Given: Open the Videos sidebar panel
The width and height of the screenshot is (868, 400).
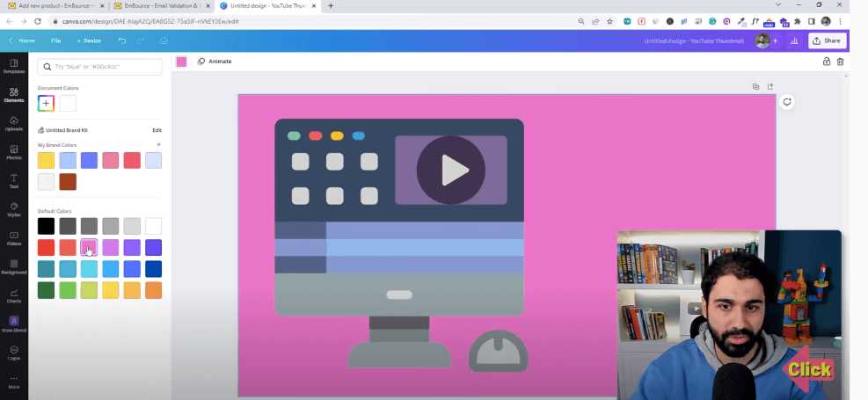Looking at the screenshot, I should [14, 238].
